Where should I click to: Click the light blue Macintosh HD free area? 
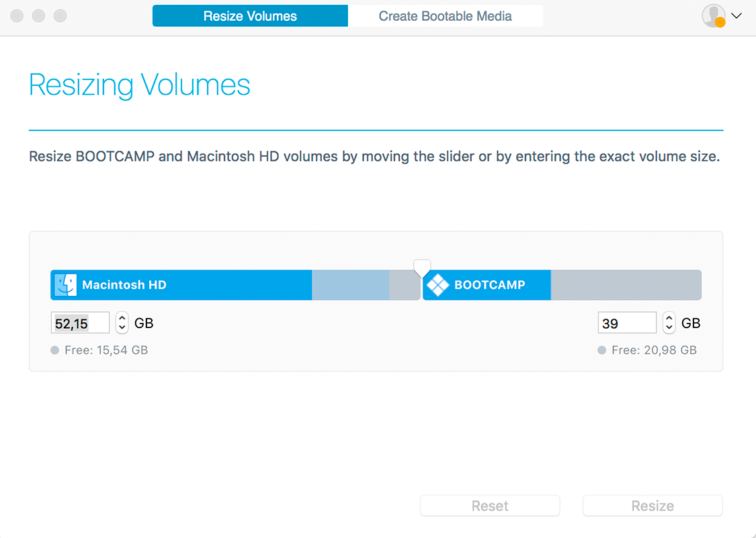[x=351, y=284]
